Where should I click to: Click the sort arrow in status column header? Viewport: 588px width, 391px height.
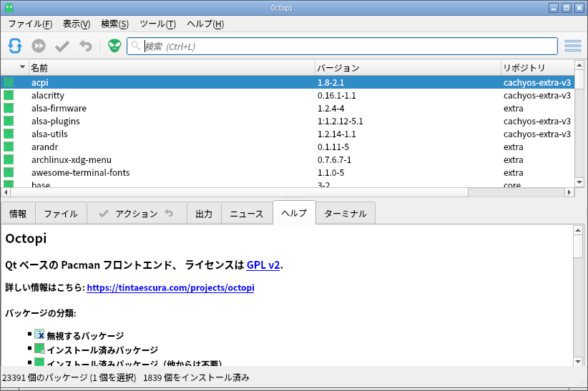point(22,67)
